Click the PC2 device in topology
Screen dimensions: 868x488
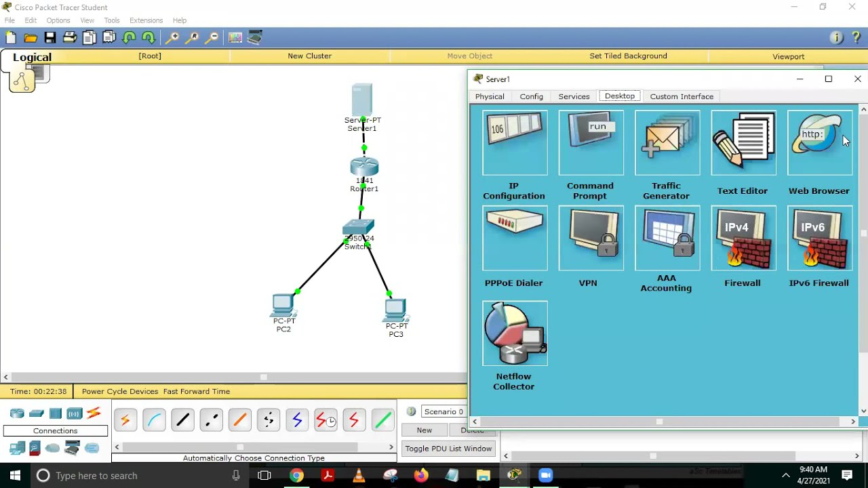point(283,306)
